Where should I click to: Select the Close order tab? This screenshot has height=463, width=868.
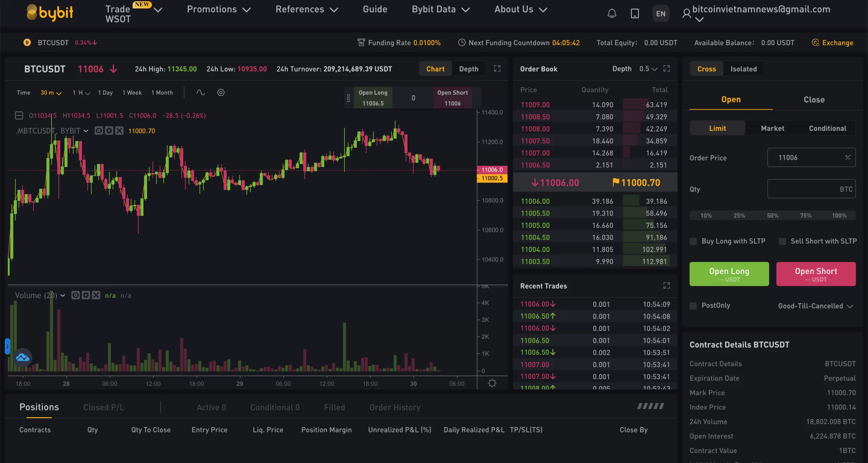(x=814, y=99)
